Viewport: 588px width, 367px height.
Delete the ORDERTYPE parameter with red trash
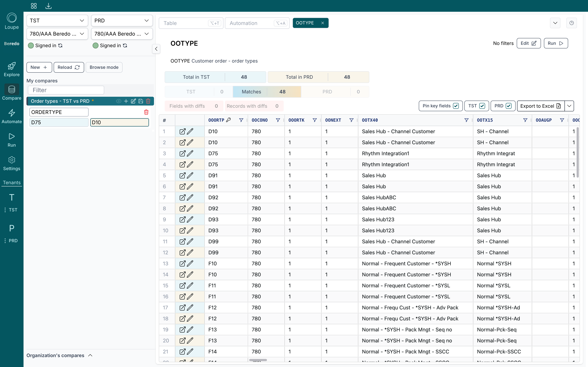(146, 112)
